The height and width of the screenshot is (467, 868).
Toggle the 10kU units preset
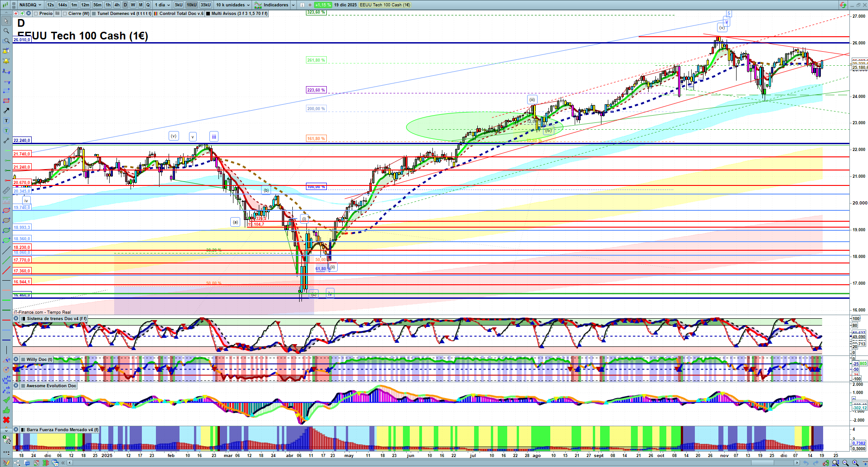click(x=192, y=5)
